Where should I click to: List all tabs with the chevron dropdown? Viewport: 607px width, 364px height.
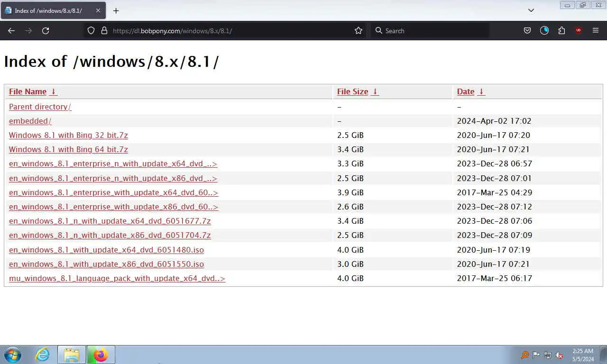531,10
